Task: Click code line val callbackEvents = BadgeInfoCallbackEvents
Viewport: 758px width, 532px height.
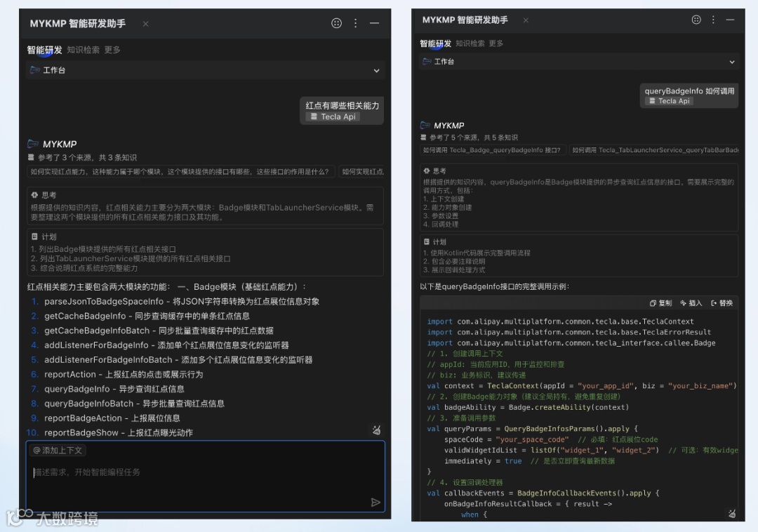Action: (543, 493)
